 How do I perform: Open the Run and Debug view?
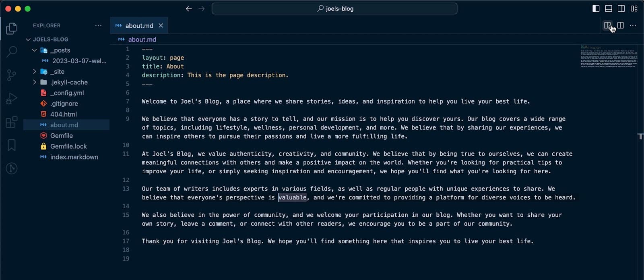tap(12, 98)
